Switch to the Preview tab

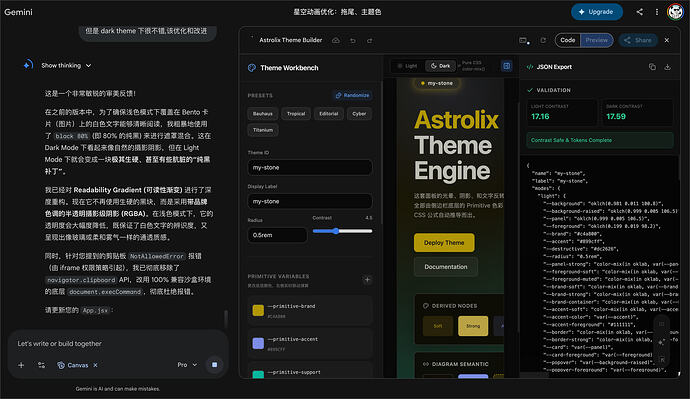[597, 40]
